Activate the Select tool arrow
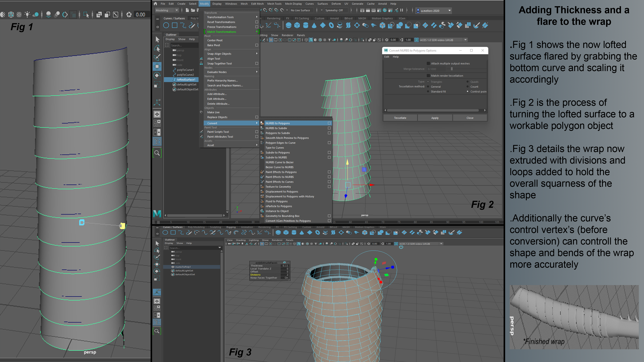Image resolution: width=644 pixels, height=362 pixels. coord(157,39)
